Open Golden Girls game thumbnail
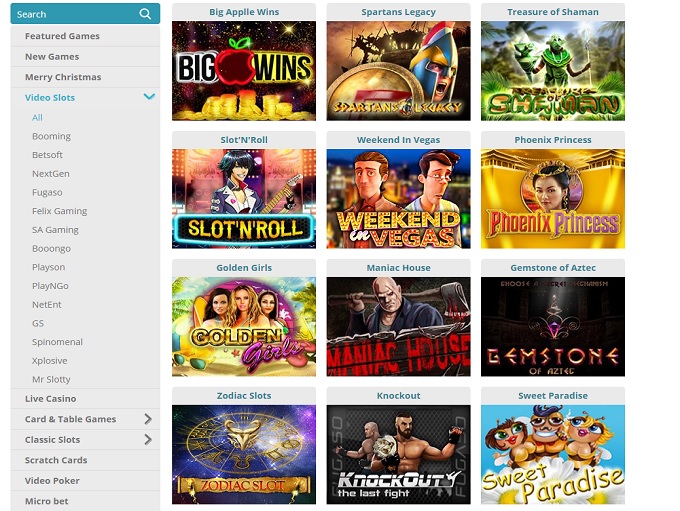The height and width of the screenshot is (511, 680). [x=244, y=327]
